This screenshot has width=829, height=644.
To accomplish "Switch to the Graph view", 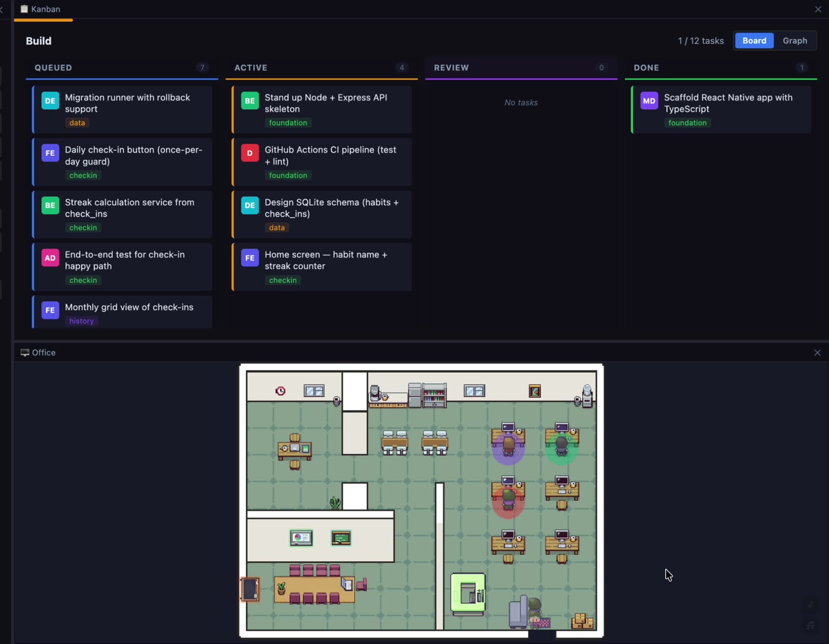I will 795,40.
